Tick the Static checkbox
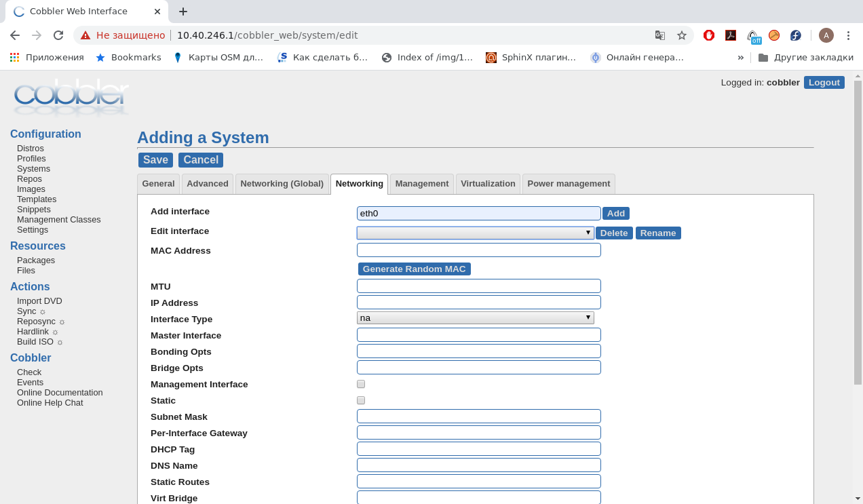This screenshot has width=863, height=504. [361, 400]
